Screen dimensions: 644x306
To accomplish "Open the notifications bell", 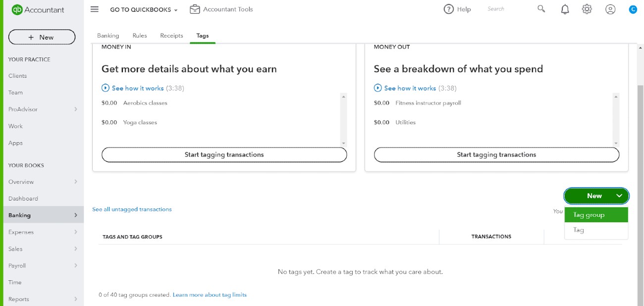I will click(565, 9).
